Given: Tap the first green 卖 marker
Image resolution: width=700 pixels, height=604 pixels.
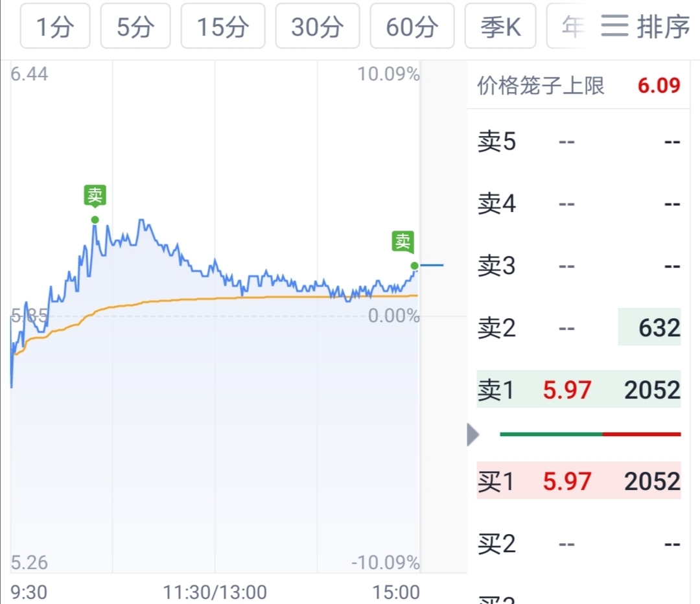Looking at the screenshot, I should coord(95,195).
